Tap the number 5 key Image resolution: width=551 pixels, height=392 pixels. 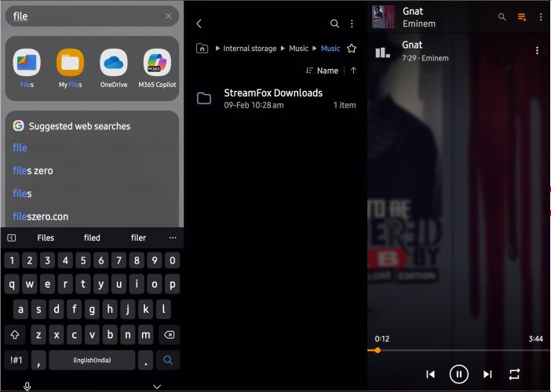click(x=83, y=260)
